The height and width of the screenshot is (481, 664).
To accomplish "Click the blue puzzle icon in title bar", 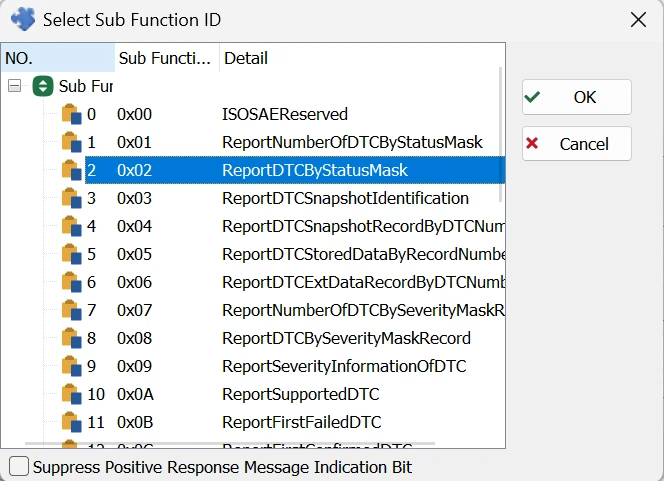I will 23,19.
